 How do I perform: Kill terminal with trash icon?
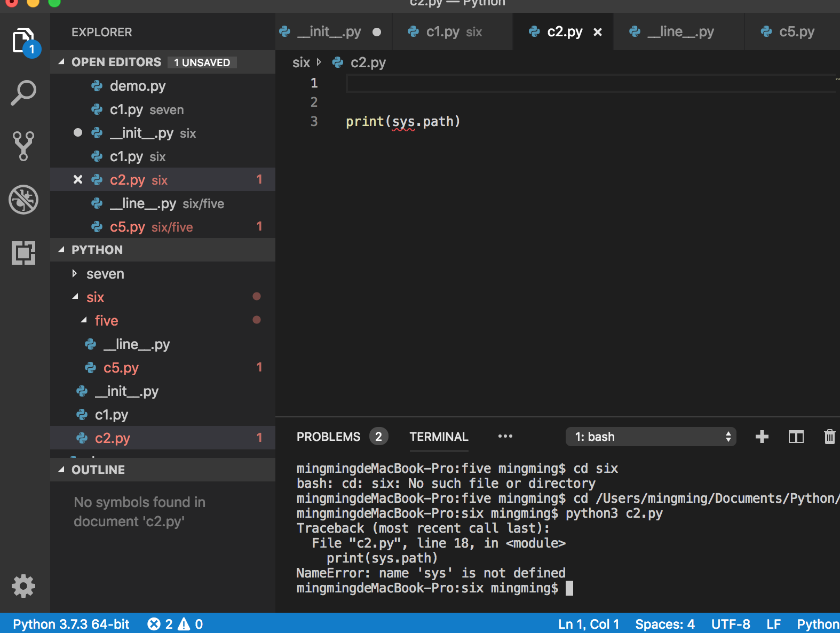(x=829, y=437)
